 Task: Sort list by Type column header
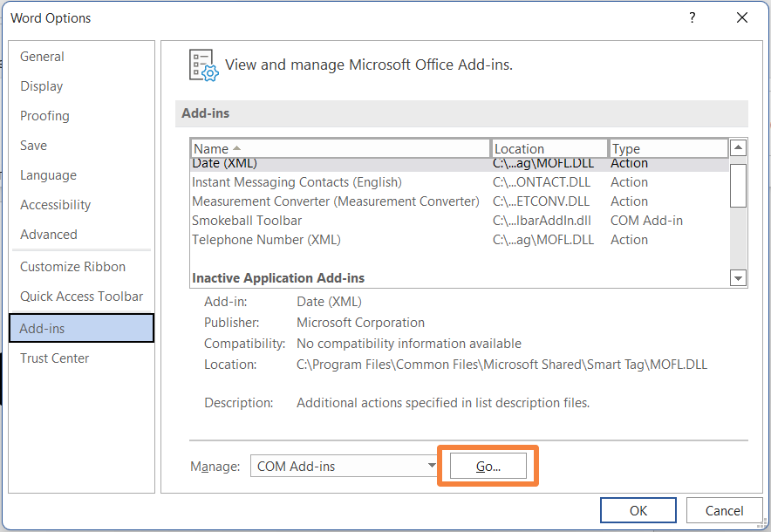click(668, 148)
